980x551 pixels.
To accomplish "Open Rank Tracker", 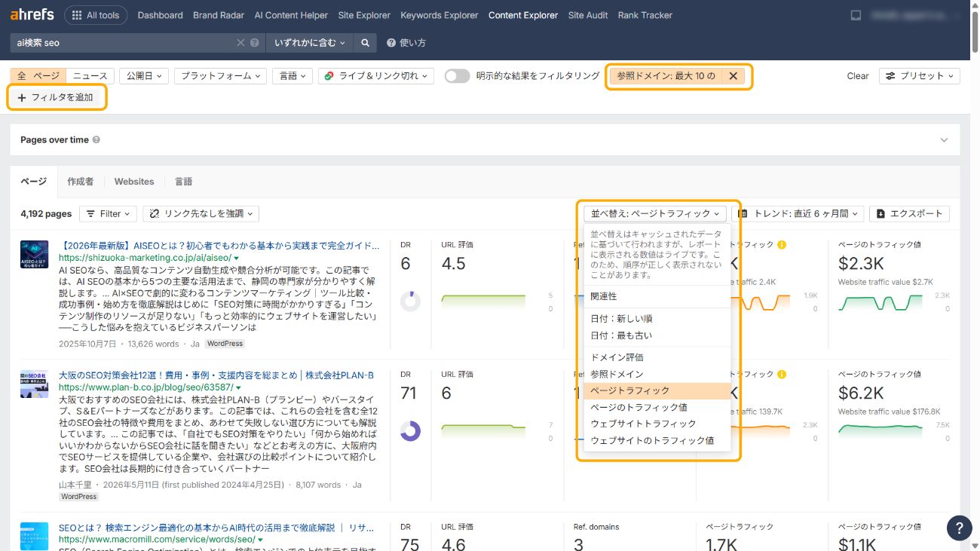I will pos(645,15).
